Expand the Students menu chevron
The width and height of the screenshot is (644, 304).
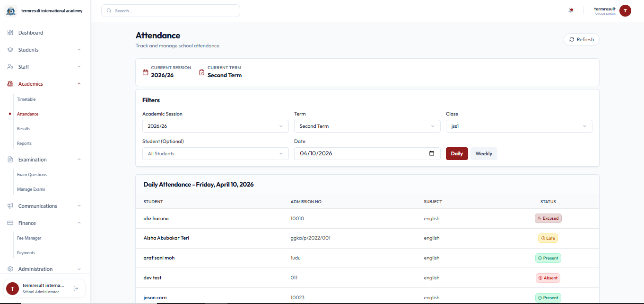coord(79,50)
